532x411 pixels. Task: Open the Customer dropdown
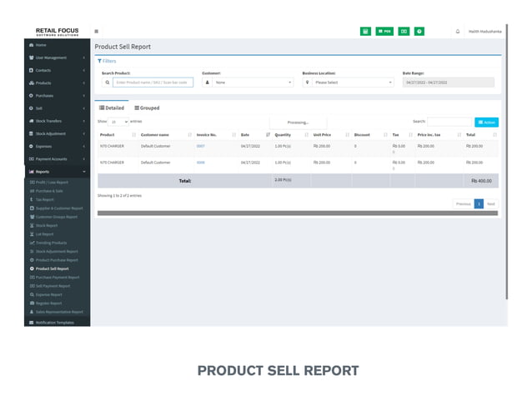point(253,83)
